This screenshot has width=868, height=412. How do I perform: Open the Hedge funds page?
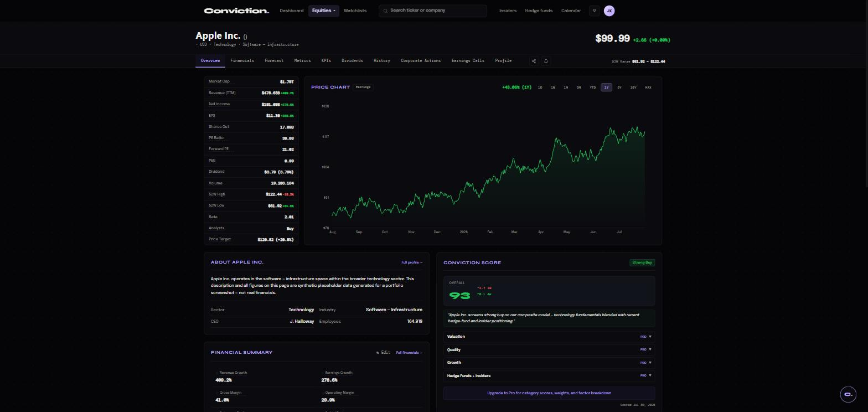(x=539, y=11)
